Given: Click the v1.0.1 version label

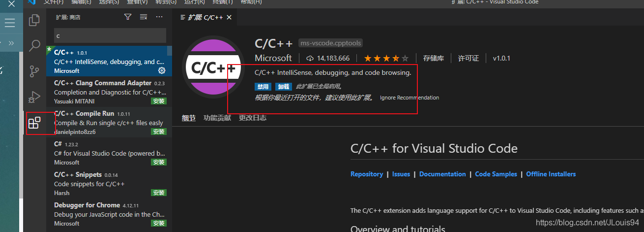Looking at the screenshot, I should coord(501,58).
